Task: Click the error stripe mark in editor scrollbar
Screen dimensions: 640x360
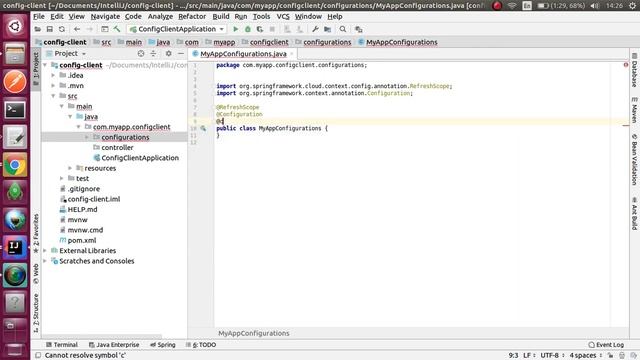Action: point(625,125)
